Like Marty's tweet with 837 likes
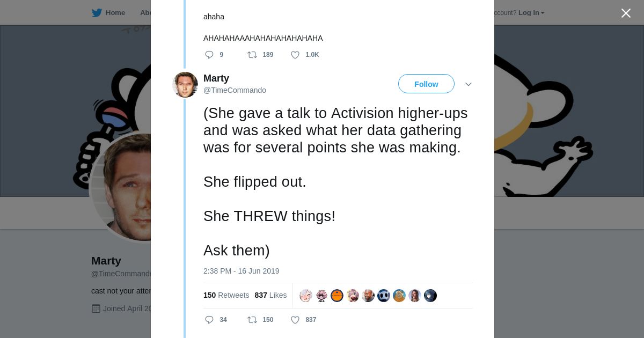 (x=295, y=320)
